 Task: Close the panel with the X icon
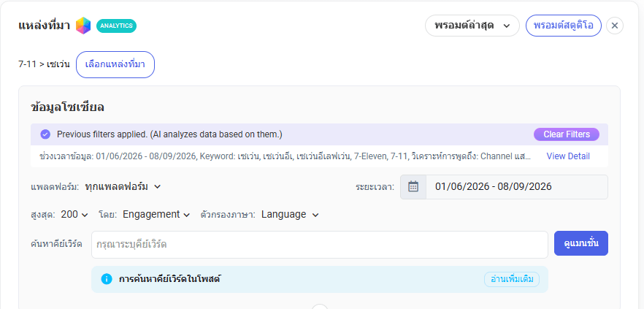tap(615, 26)
